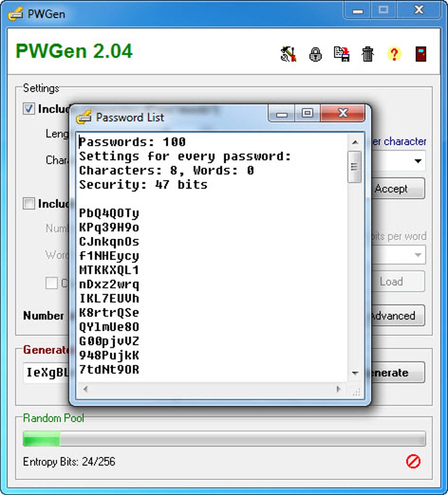Enable the second unchecked Include checkbox

coord(29,203)
